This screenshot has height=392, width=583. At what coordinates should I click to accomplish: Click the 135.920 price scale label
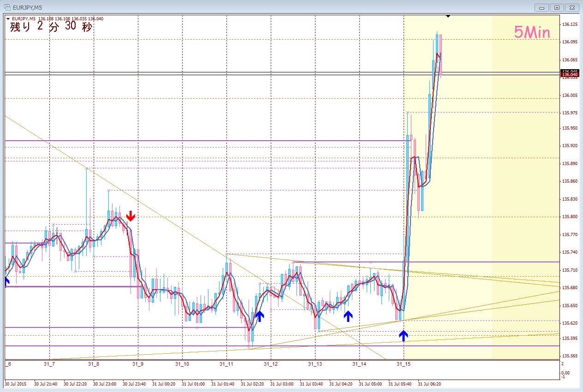point(570,146)
